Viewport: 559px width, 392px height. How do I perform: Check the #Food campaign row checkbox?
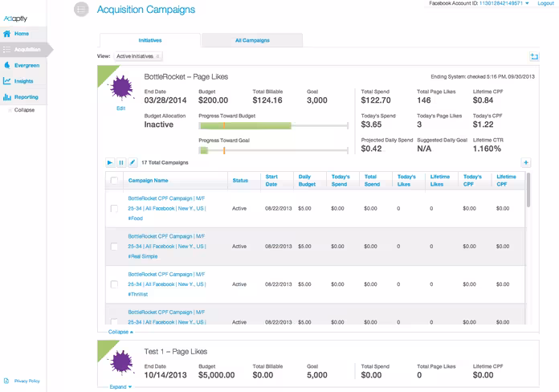coord(114,209)
